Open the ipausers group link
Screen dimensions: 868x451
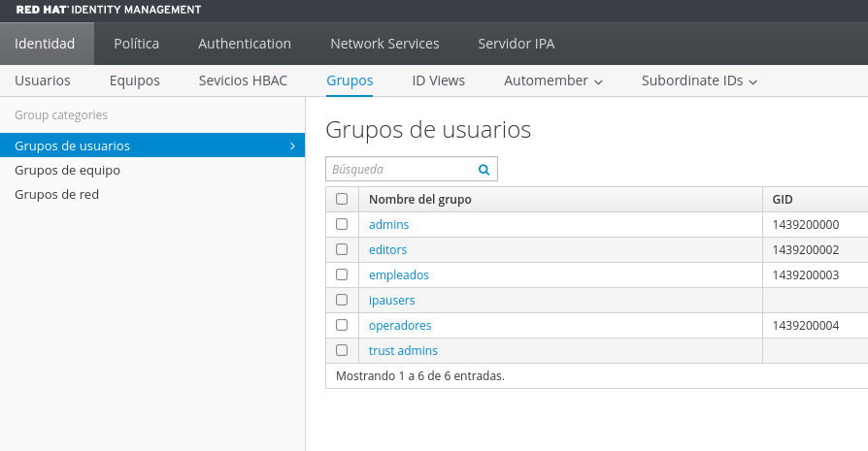[392, 300]
